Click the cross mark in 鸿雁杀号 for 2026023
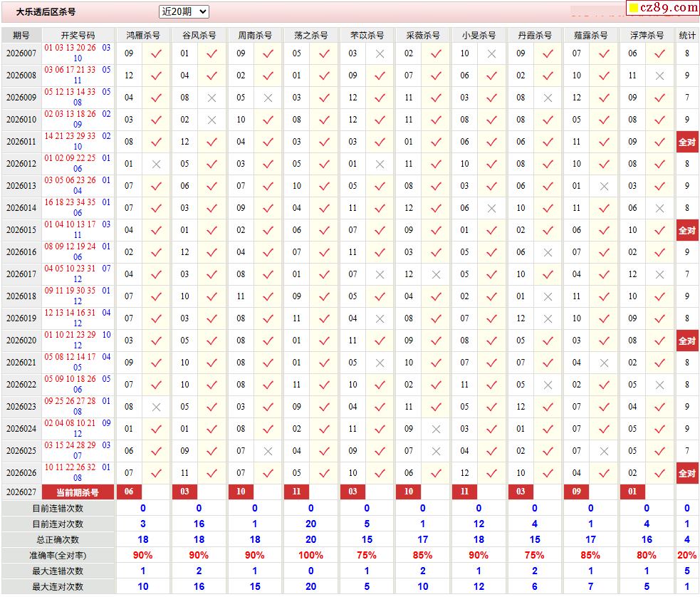Screen dimensions: 700x597 coord(156,407)
